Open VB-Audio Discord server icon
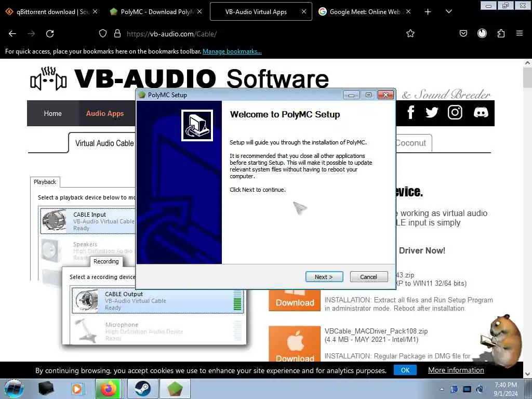Viewport: 532px width, 399px height. click(x=481, y=112)
